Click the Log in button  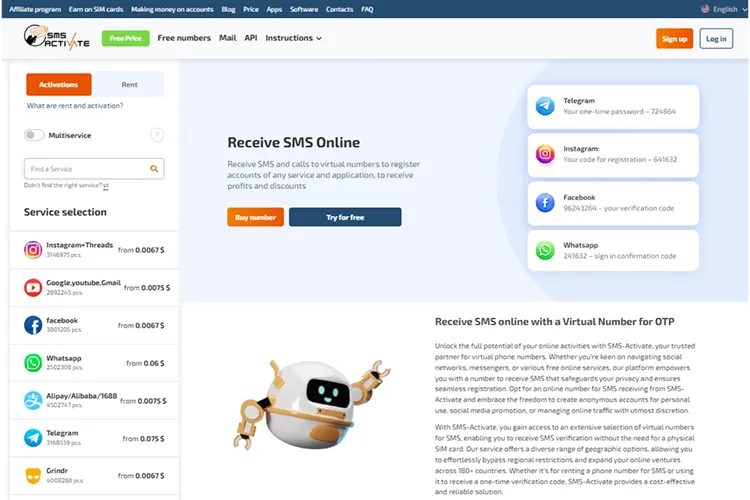point(716,39)
